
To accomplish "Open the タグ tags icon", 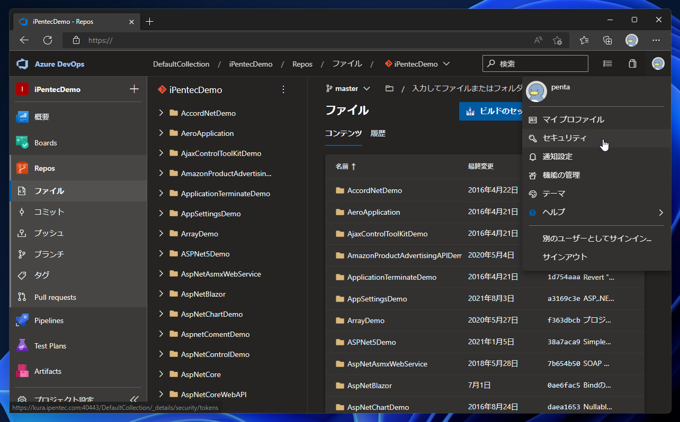I will coord(22,275).
